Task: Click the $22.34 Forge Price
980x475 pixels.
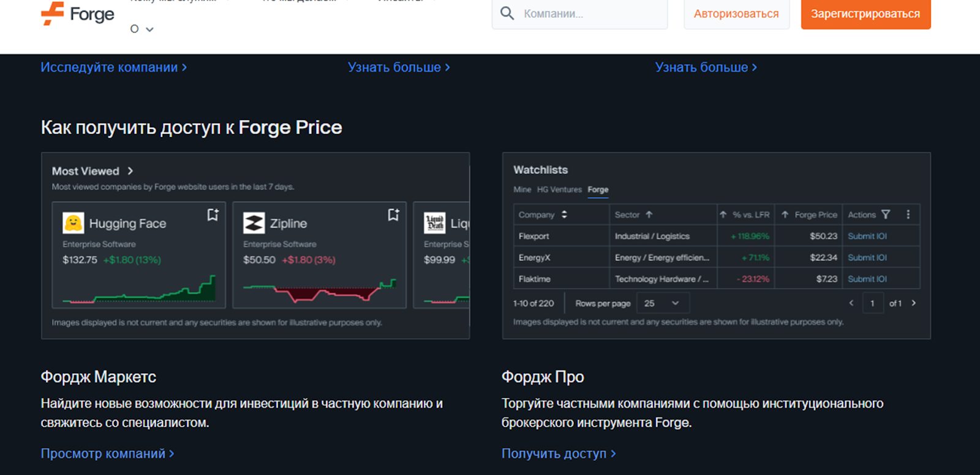Action: [x=823, y=258]
